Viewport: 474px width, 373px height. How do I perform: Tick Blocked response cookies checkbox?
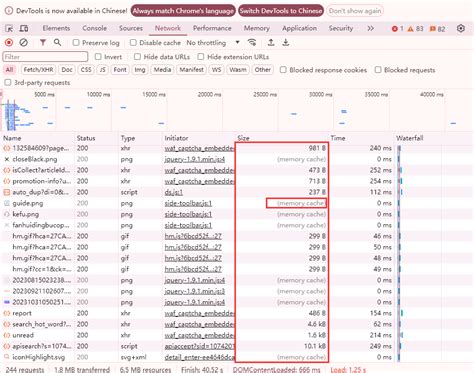pos(283,70)
